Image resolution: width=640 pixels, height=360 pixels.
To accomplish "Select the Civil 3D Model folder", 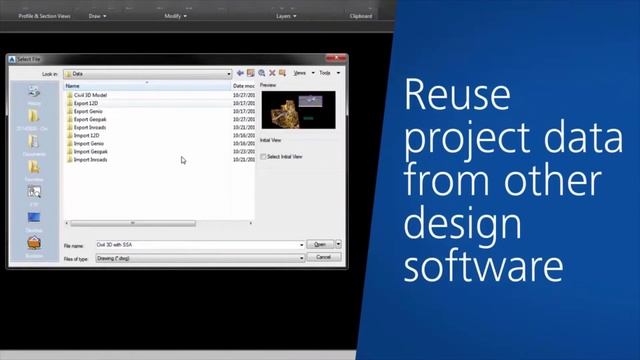I will pos(87,95).
